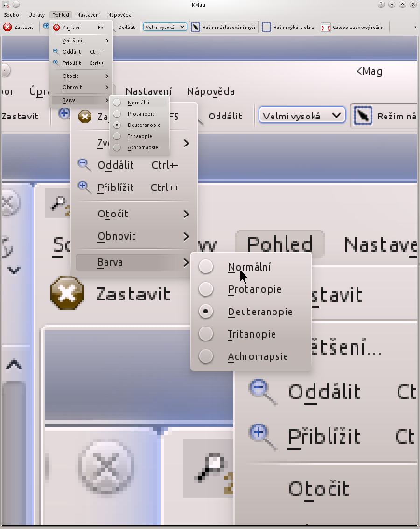
Task: Click the Barva entry in the unmagnified Pohled menu
Action: pyautogui.click(x=81, y=101)
